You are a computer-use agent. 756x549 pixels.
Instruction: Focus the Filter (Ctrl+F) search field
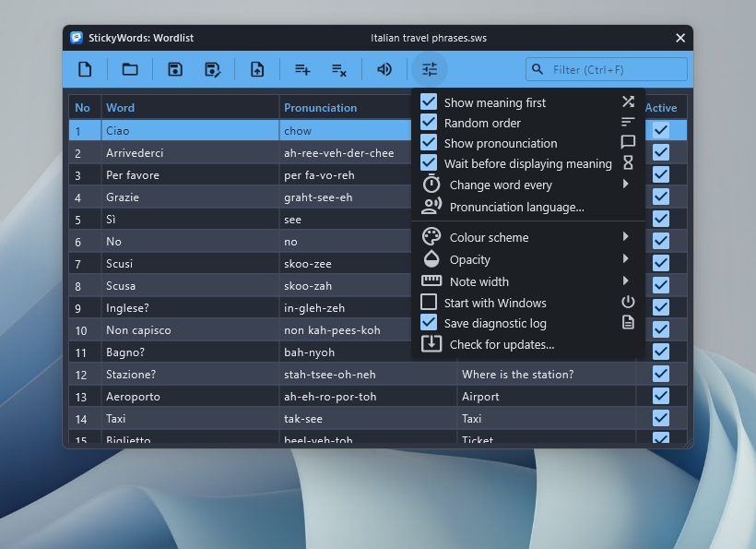(x=607, y=69)
